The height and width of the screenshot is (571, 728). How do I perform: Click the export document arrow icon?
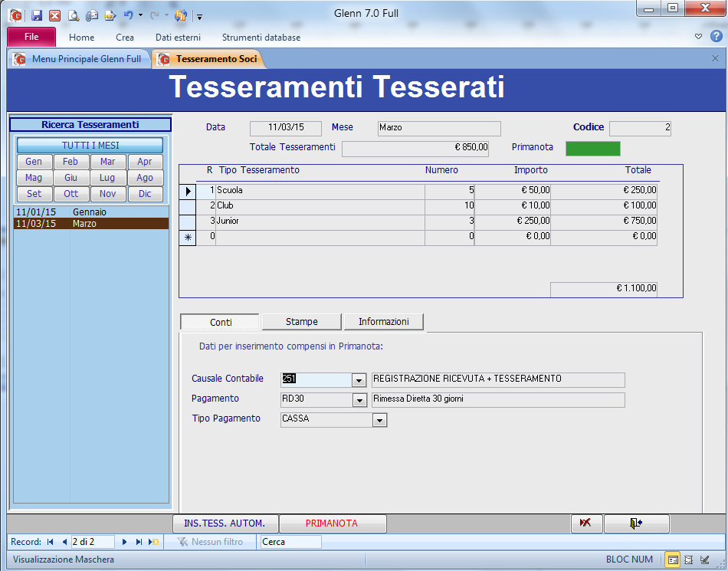110,16
